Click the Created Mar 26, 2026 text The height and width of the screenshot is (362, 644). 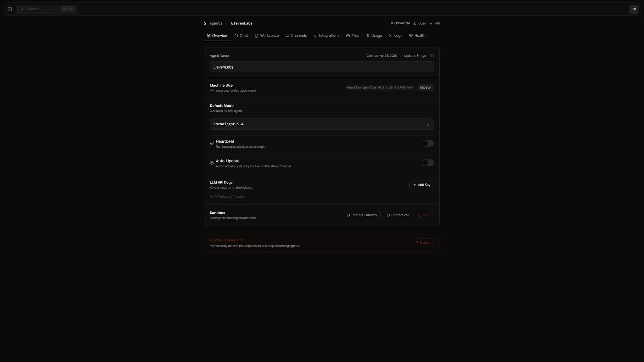(x=381, y=56)
